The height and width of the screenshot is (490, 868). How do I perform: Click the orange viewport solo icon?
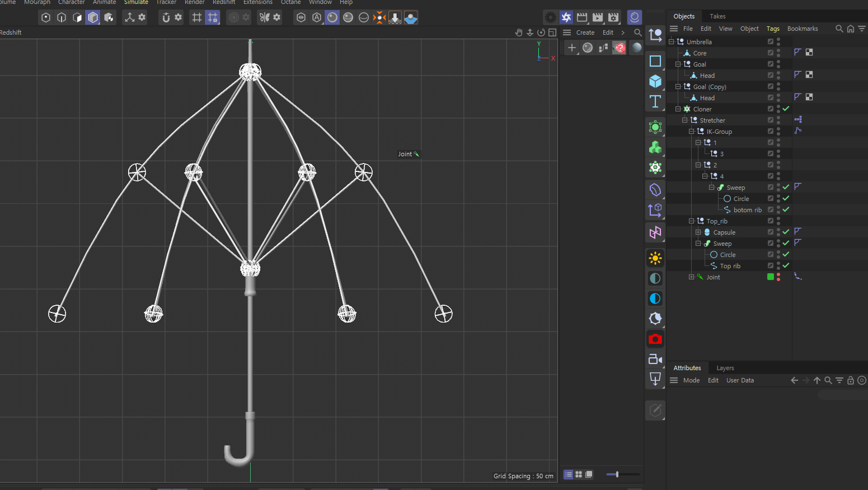pos(379,17)
